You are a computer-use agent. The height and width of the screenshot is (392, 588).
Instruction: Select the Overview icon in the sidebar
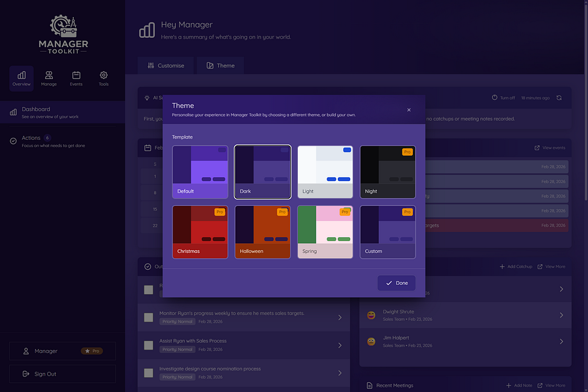(x=21, y=75)
